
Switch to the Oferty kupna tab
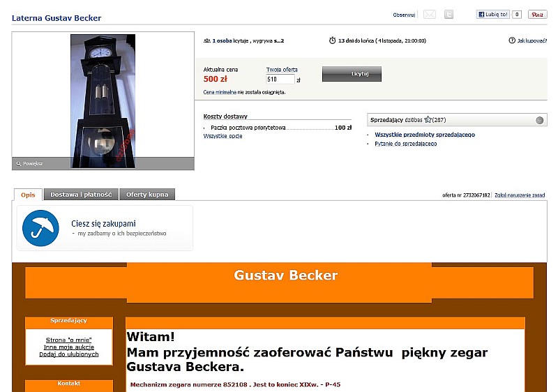147,195
